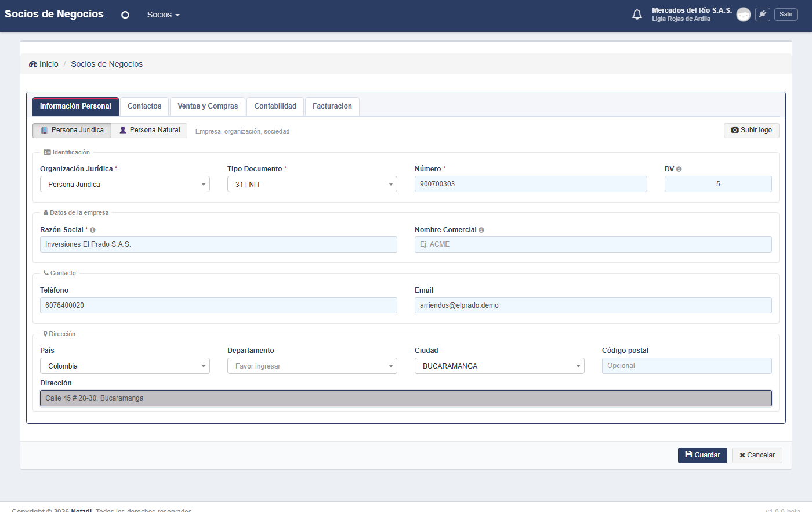Click the Subir logo button
This screenshot has height=512, width=812.
(x=751, y=131)
